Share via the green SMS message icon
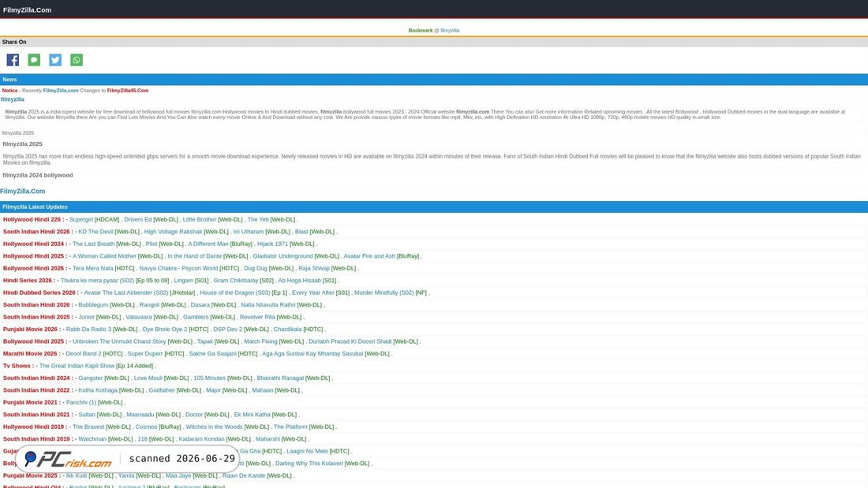This screenshot has height=488, width=868. click(34, 60)
